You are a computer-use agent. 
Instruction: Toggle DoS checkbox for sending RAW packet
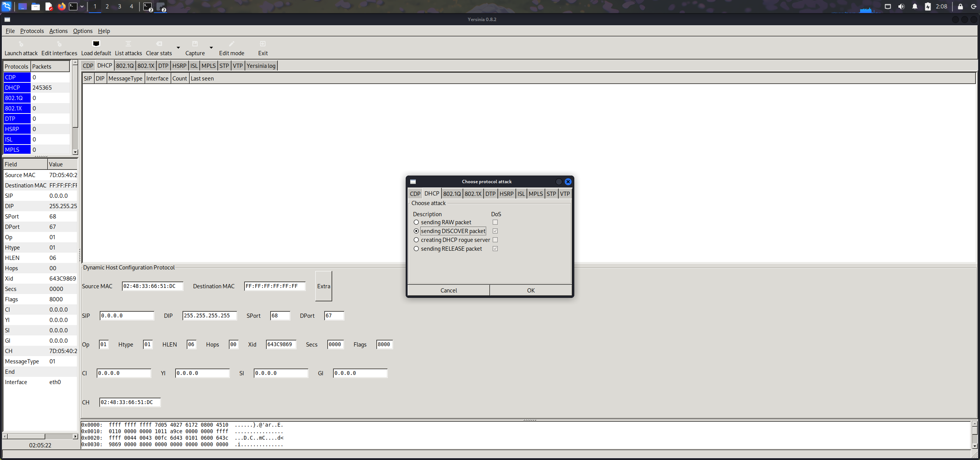(495, 222)
